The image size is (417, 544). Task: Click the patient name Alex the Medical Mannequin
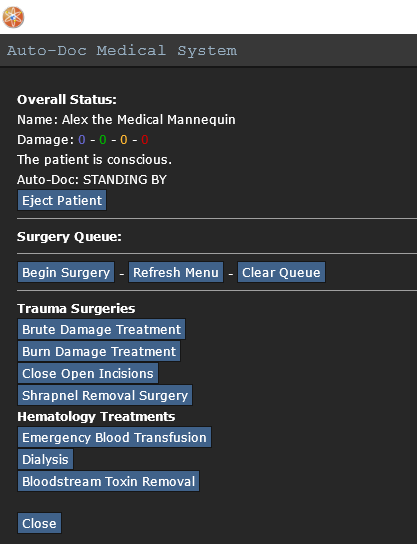pos(148,120)
